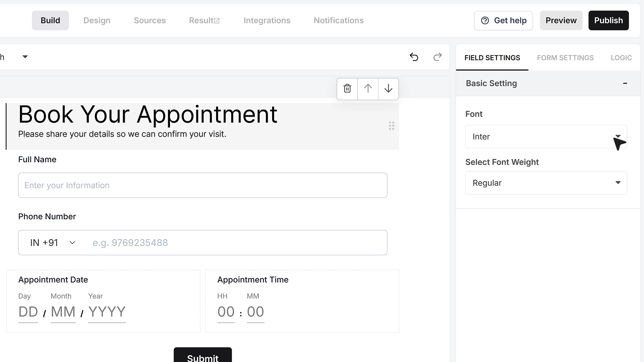Expand the dropdown arrow at top left
644x362 pixels.
click(25, 57)
